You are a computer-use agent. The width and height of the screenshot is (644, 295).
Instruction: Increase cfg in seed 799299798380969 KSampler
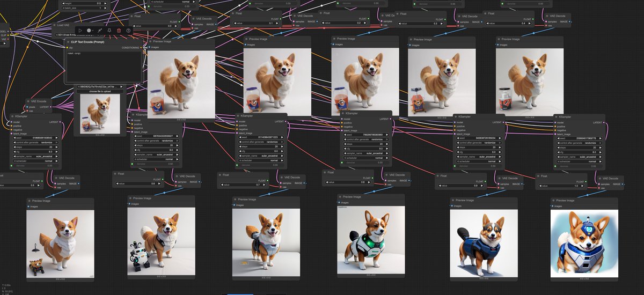tap(387, 149)
